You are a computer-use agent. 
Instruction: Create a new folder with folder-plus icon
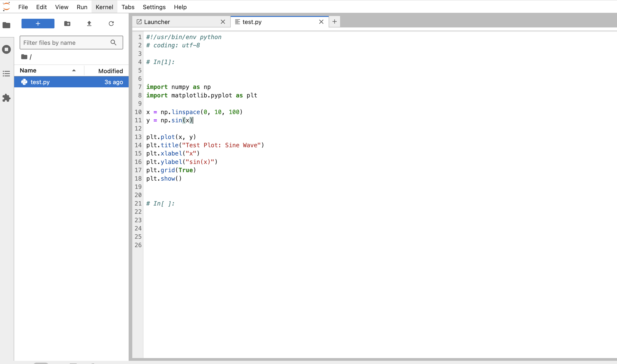pos(67,24)
